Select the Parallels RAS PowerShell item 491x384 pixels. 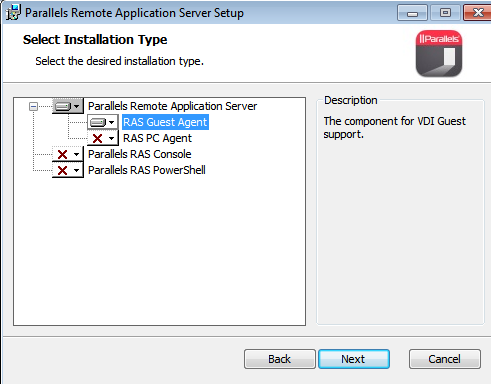(x=147, y=170)
